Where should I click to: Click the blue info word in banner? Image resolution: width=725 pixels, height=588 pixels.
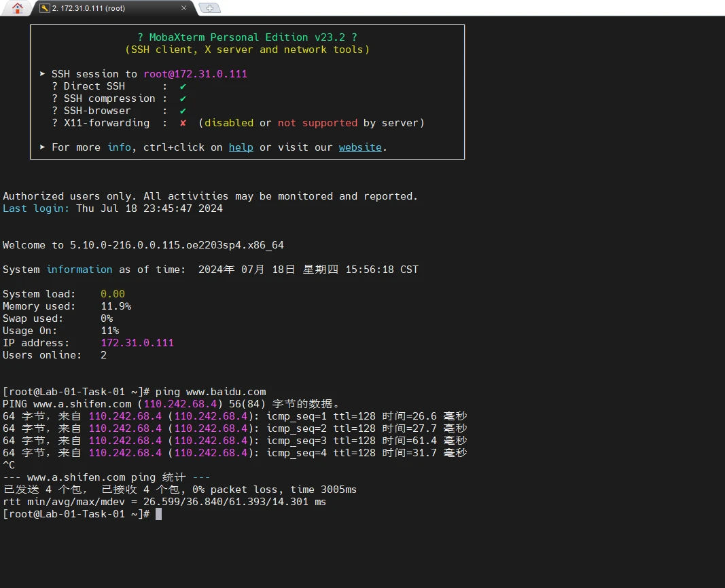click(120, 147)
